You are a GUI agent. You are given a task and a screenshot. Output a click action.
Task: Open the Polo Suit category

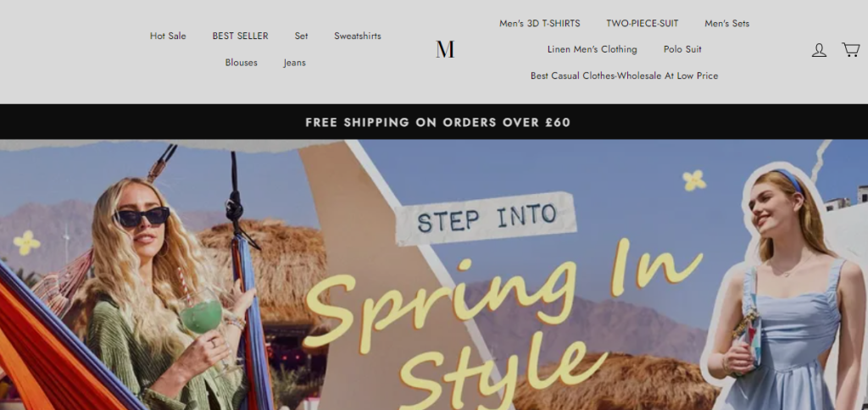[682, 49]
